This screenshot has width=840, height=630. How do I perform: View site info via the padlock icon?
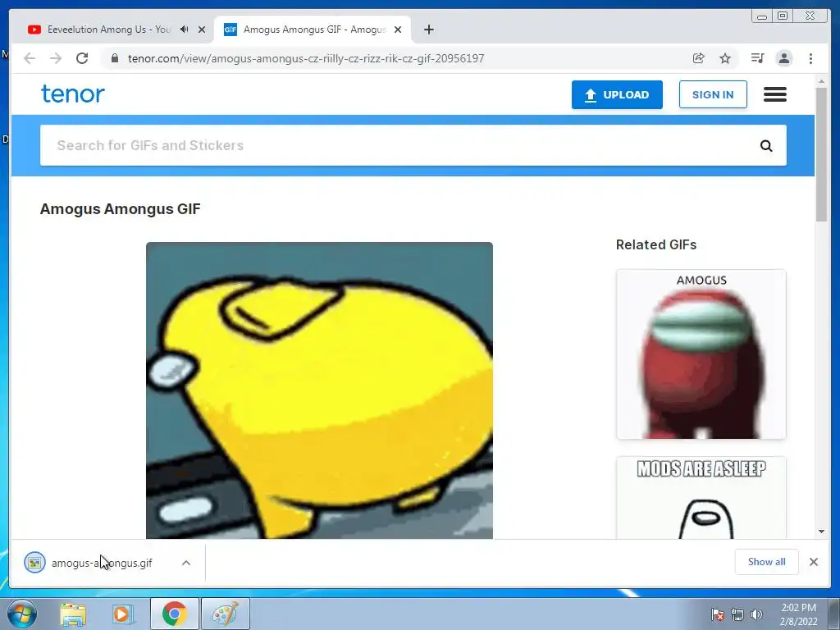(x=115, y=58)
